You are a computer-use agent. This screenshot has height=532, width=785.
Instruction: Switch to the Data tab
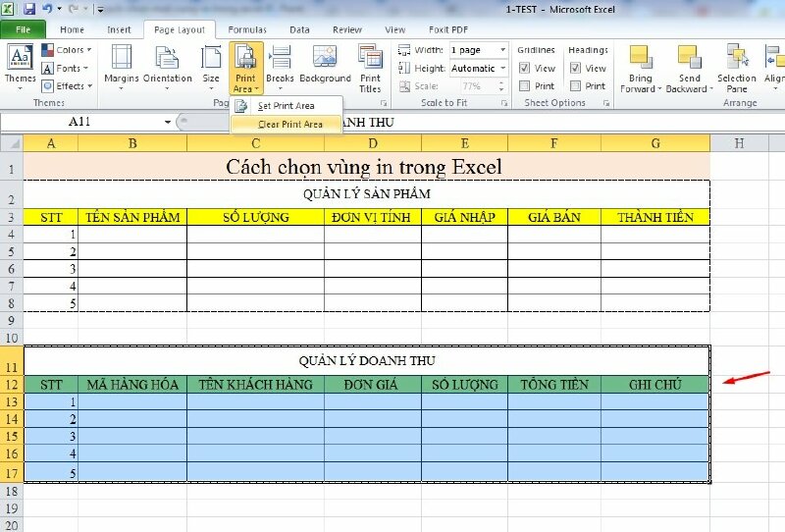click(299, 29)
